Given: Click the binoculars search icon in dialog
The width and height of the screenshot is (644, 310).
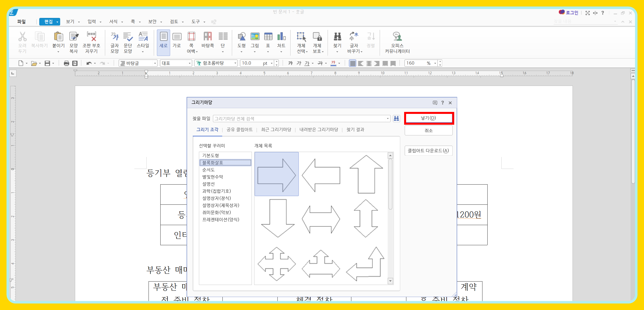Looking at the screenshot, I should (x=396, y=118).
